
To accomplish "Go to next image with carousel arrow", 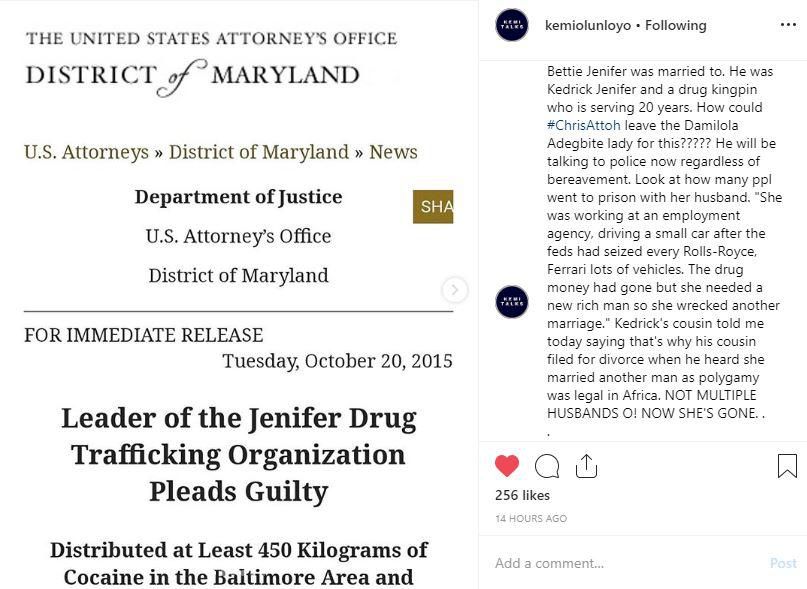I will (454, 290).
